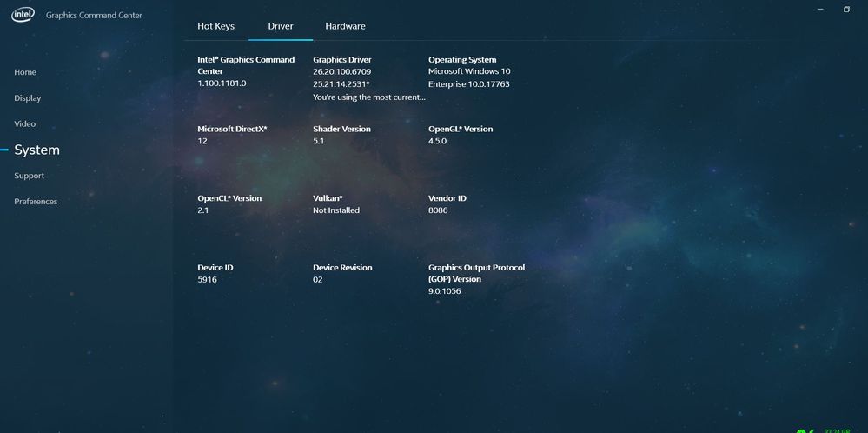
Task: Click the Microsoft Windows 10 text
Action: [469, 71]
